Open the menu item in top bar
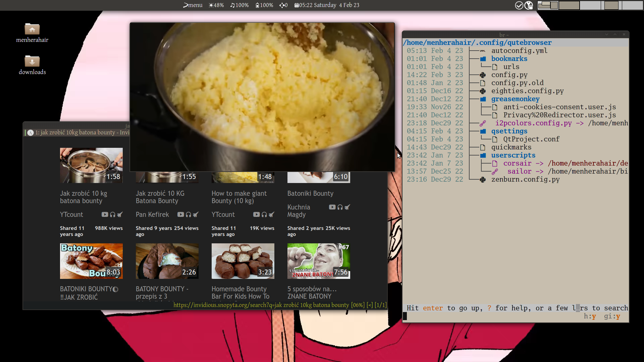This screenshot has width=644, height=362. (193, 5)
